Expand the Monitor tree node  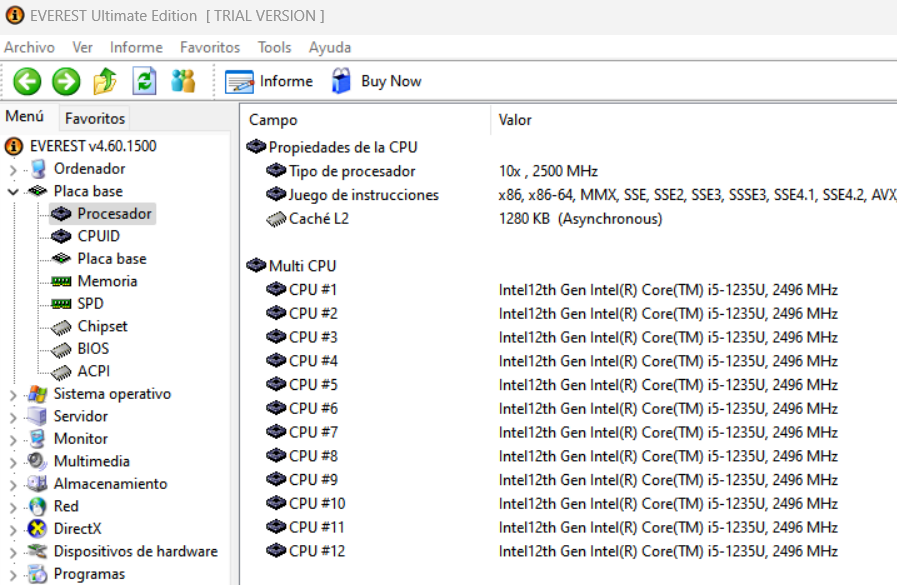[x=13, y=440]
